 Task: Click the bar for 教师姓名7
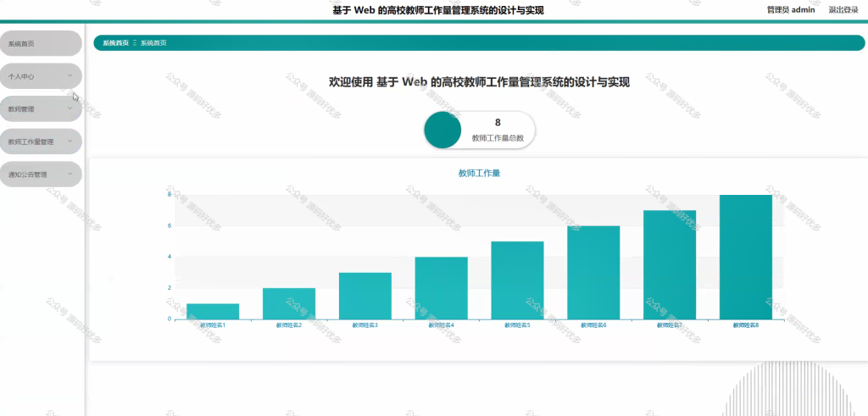point(670,265)
